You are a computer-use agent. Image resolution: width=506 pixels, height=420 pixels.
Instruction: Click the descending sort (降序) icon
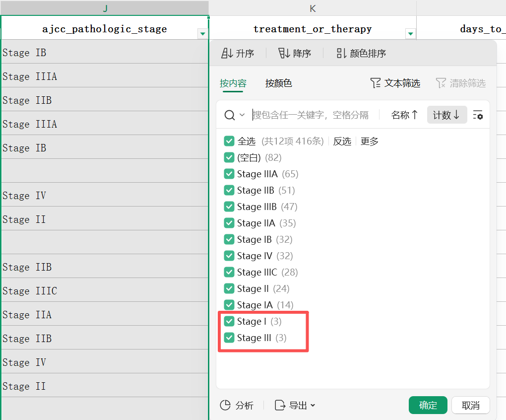[x=284, y=53]
